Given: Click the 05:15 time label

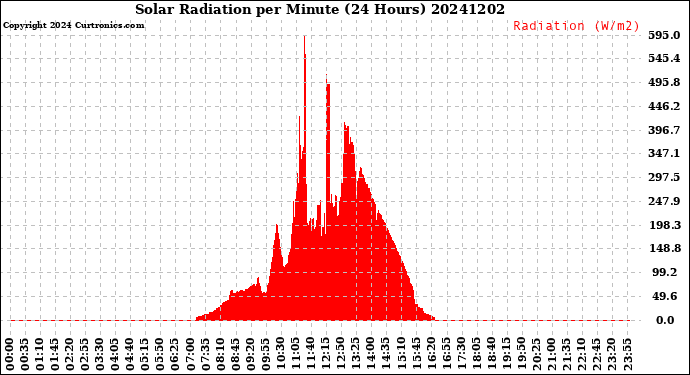Looking at the screenshot, I should [x=145, y=355].
